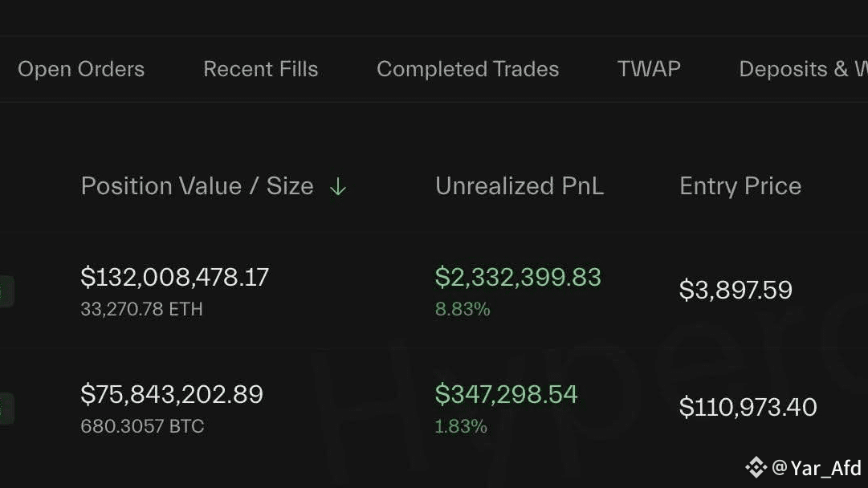Select the Completed Trades tab
Screen dimensions: 868x488
click(467, 70)
